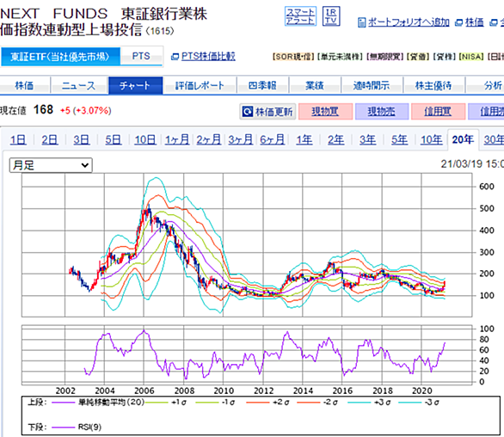Click the refresh icon in 株価更新 button
This screenshot has width=504, height=437.
pos(247,112)
